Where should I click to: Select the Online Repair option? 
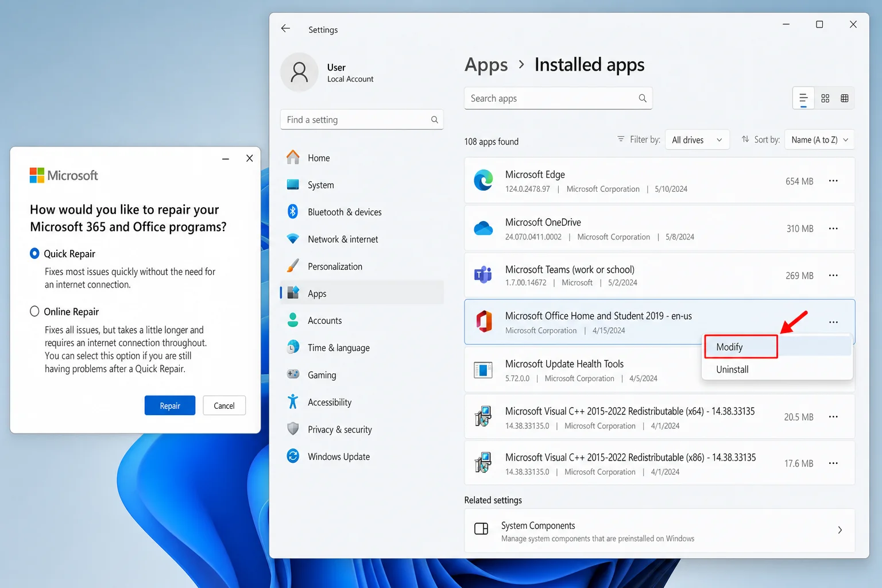click(x=34, y=311)
